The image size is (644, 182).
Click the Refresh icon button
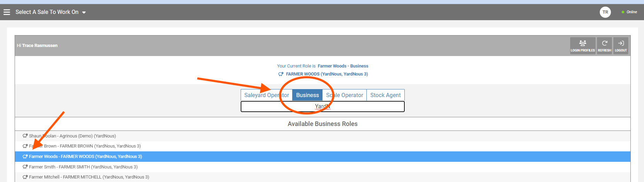[x=604, y=46]
